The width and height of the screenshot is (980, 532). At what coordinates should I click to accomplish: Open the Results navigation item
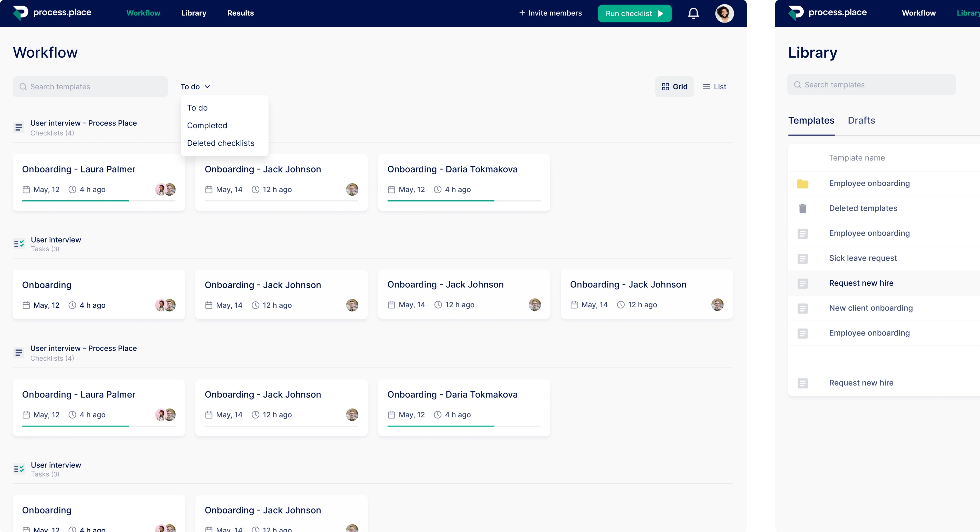coord(240,13)
